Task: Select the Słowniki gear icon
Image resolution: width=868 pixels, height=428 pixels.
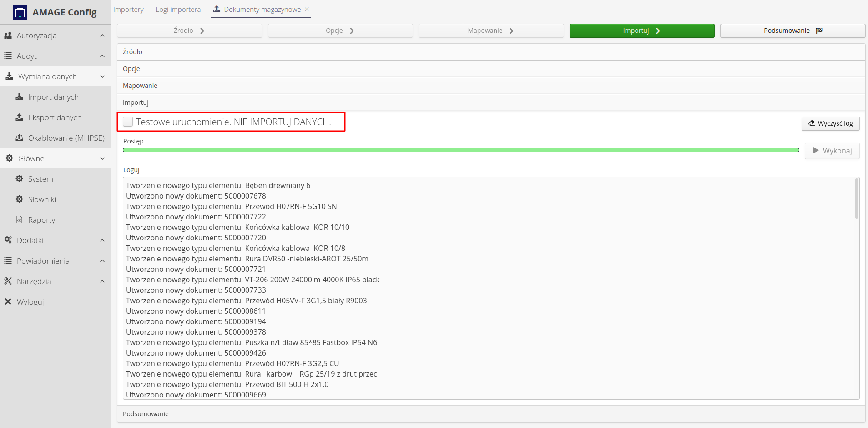Action: coord(19,199)
